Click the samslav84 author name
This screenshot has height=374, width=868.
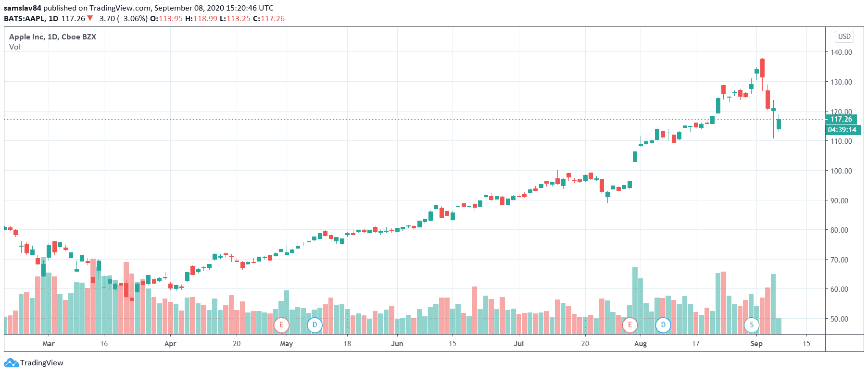coord(23,8)
